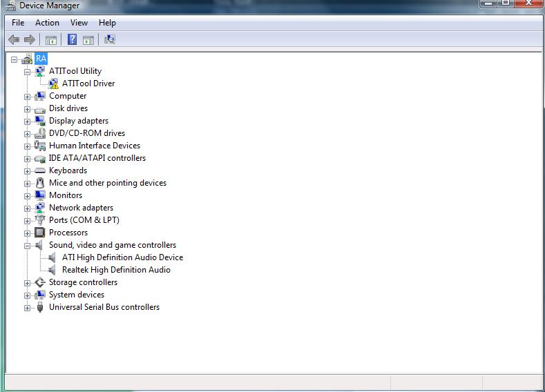Open the Action menu

[47, 23]
